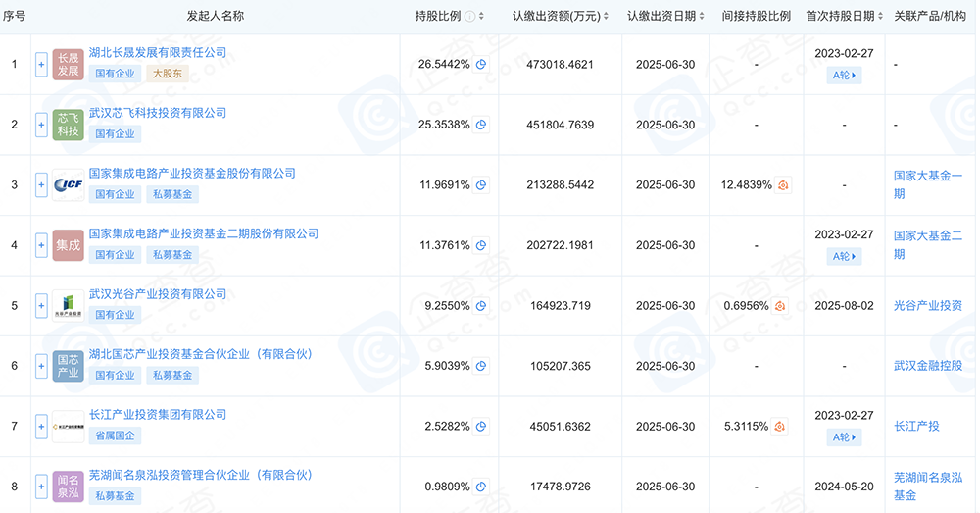Open 芜湖闻名泉泓投资管理合伙企业 link
Viewport: 980px width, 513px height.
point(201,476)
